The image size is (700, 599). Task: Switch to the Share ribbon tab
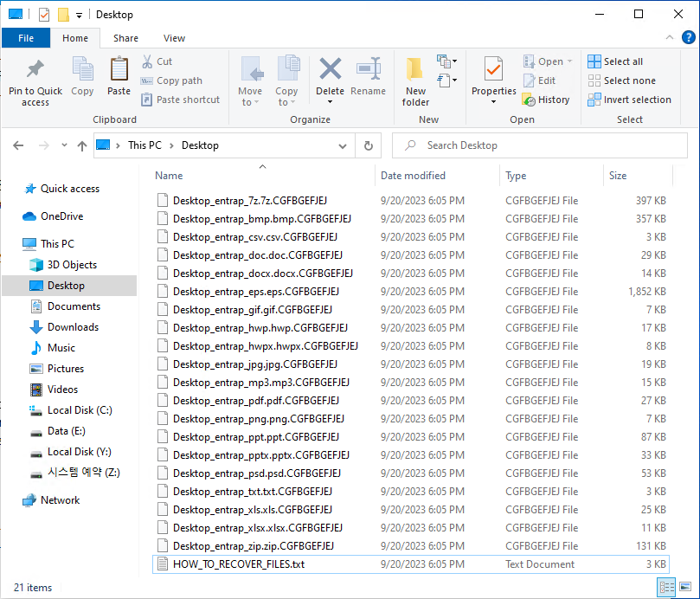click(x=125, y=38)
